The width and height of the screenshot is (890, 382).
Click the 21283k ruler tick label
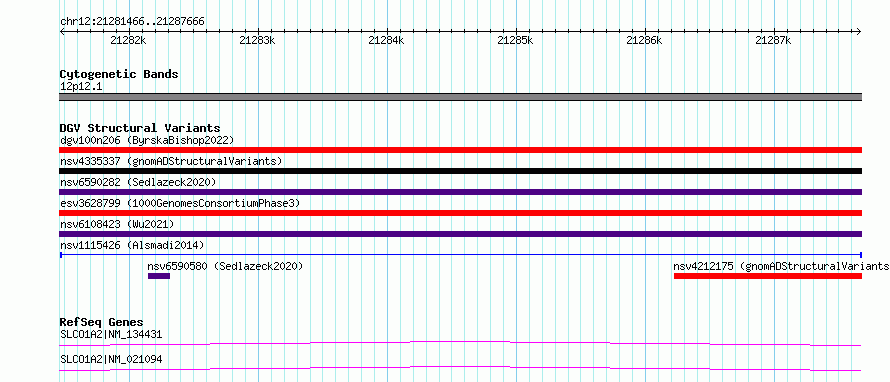click(257, 40)
